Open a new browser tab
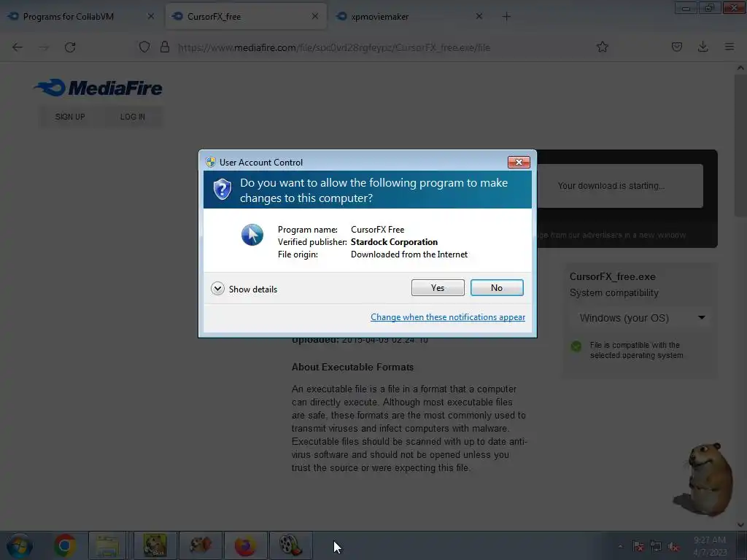This screenshot has width=747, height=560. 506,17
